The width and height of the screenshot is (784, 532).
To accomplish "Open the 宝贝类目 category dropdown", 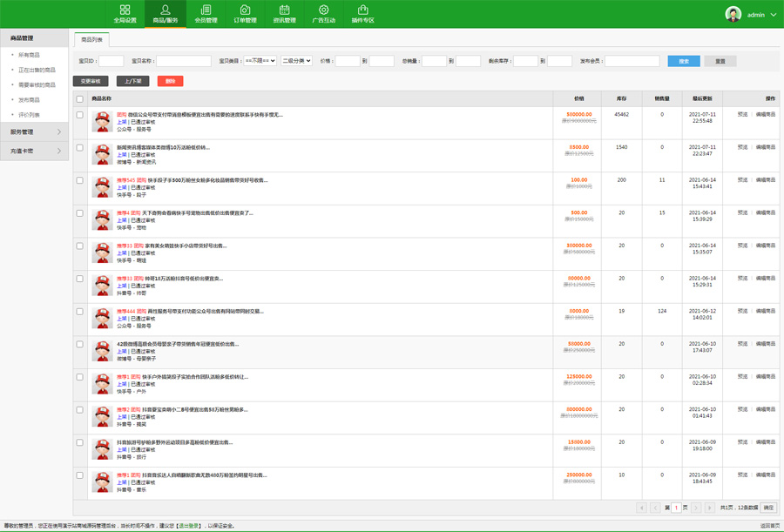I will [x=260, y=61].
